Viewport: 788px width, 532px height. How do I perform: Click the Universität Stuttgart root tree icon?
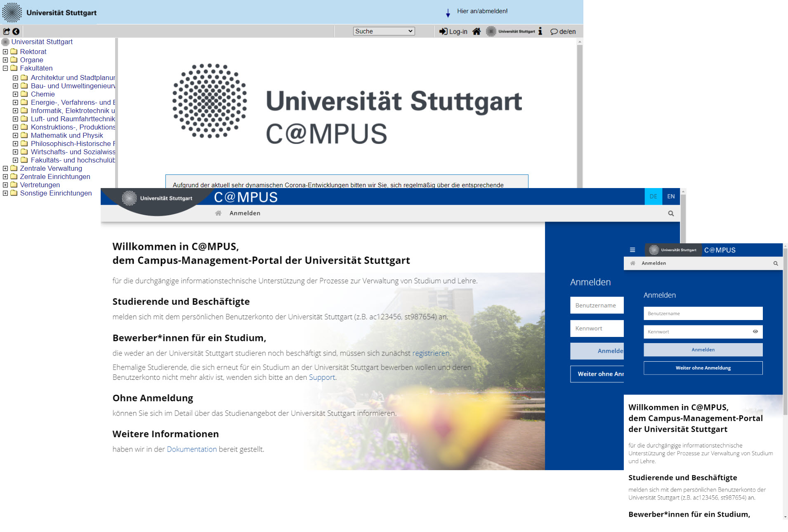point(5,42)
